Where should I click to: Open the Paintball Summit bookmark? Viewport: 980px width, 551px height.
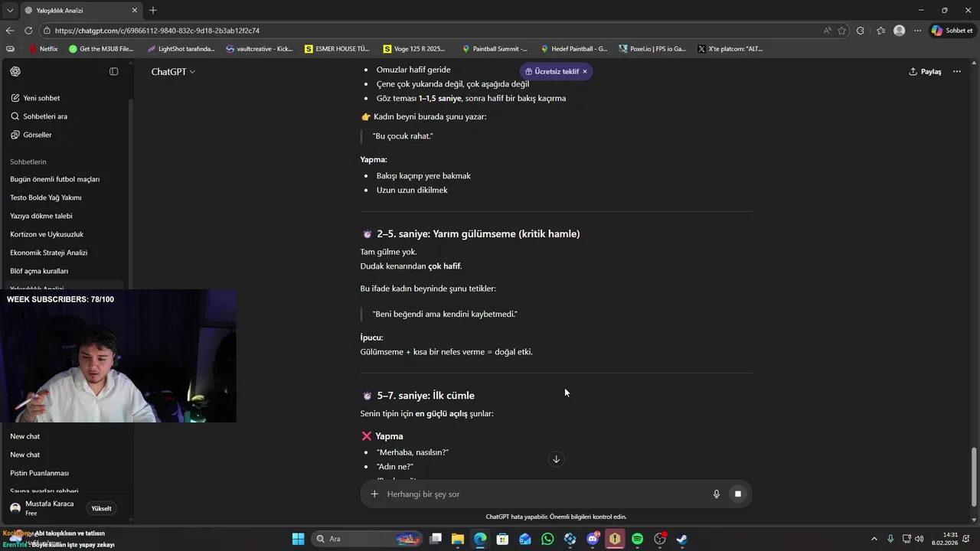pyautogui.click(x=495, y=49)
